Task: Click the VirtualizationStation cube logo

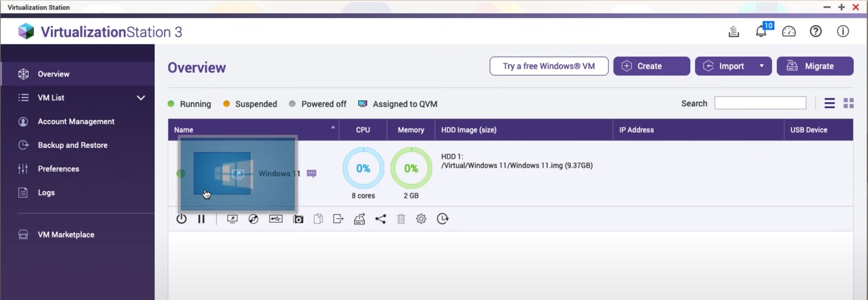Action: coord(26,31)
